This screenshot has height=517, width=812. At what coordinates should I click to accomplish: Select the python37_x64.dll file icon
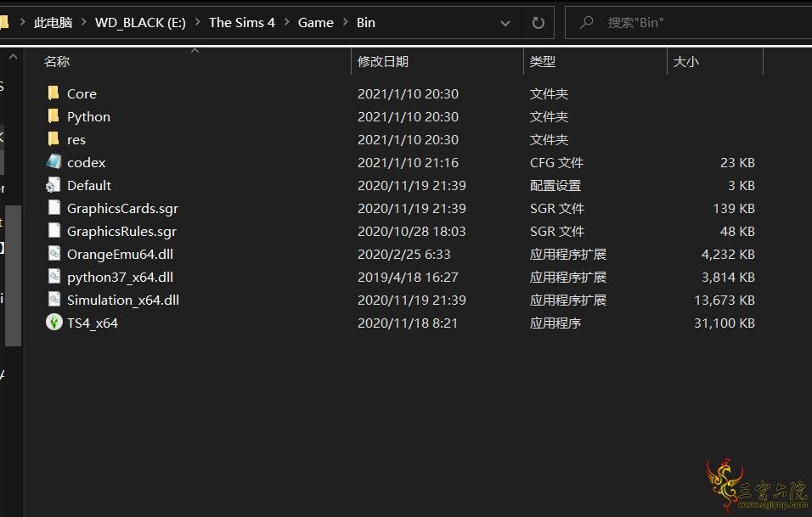coord(54,277)
